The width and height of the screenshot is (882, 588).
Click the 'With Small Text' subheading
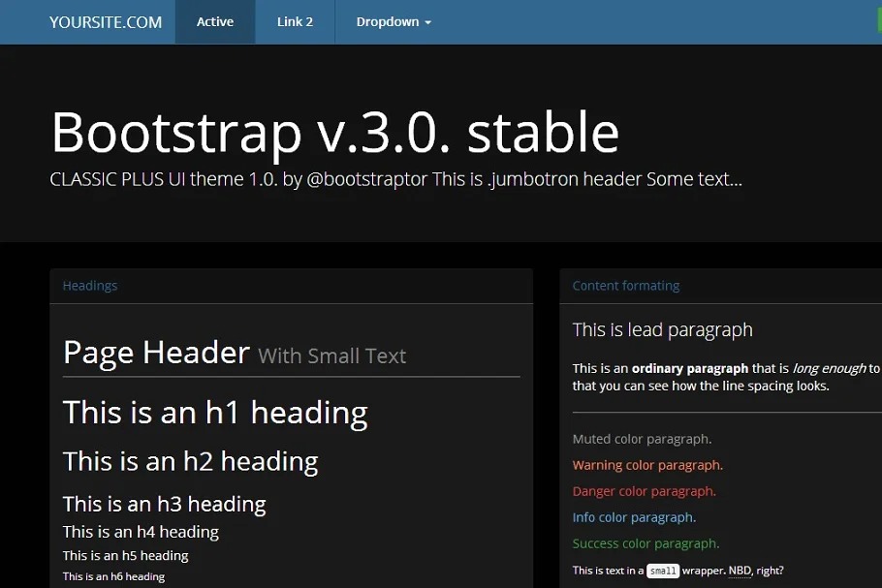[332, 356]
